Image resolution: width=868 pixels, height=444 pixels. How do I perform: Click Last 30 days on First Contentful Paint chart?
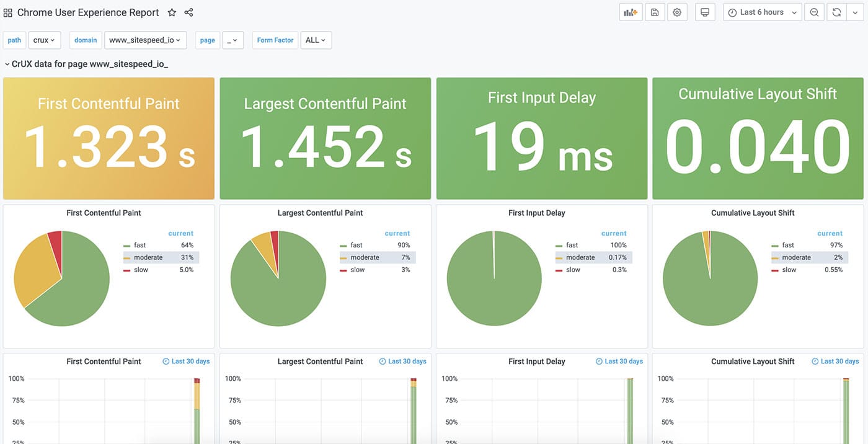click(x=186, y=362)
